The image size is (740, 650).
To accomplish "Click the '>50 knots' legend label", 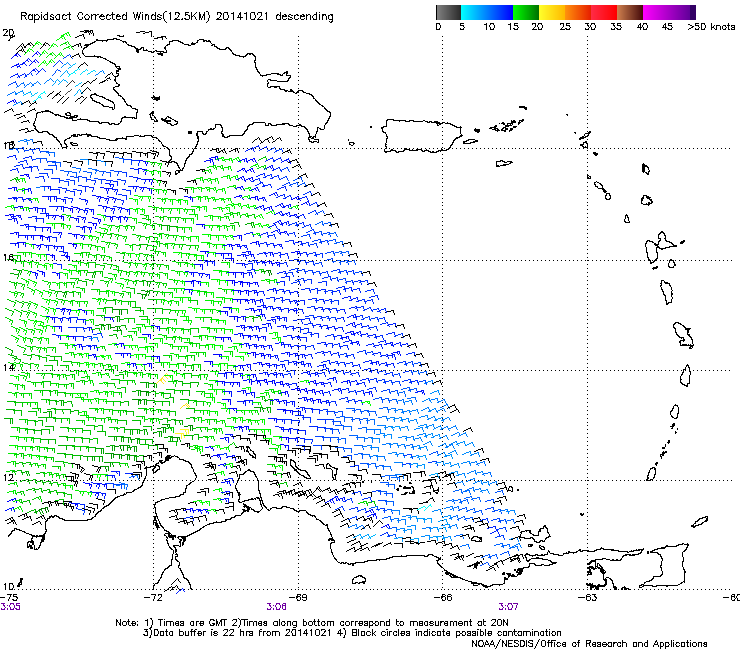I will (711, 27).
